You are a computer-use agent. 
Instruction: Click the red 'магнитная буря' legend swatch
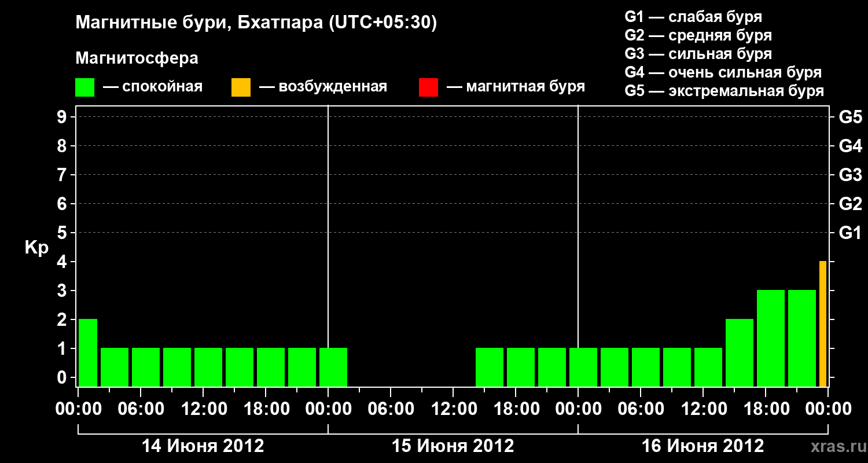pos(428,87)
